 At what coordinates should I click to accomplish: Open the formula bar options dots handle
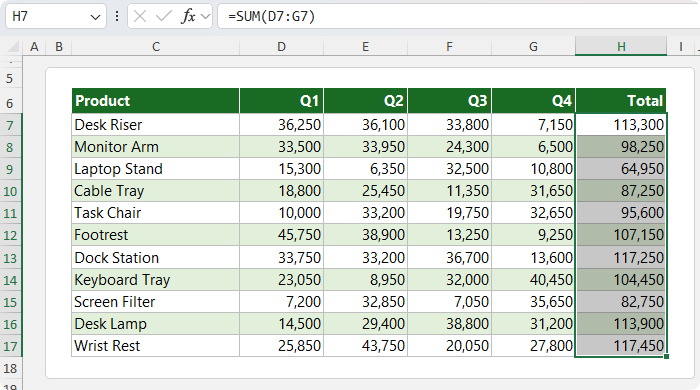(117, 17)
